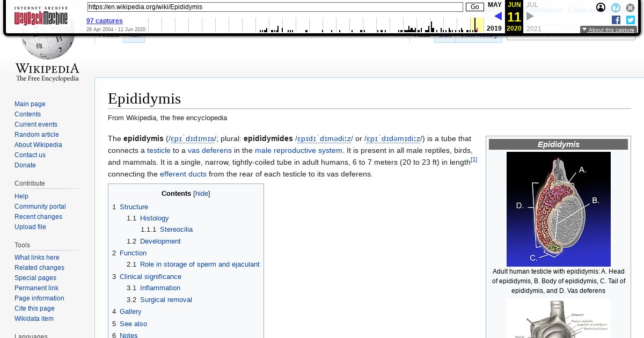
Task: Jump to Function section in contents
Action: click(133, 253)
